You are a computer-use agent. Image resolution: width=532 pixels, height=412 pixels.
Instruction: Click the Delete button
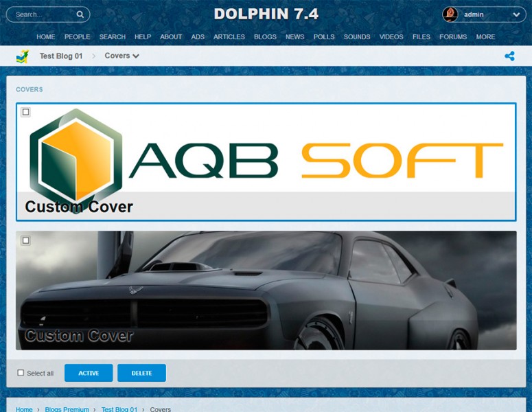(x=142, y=373)
